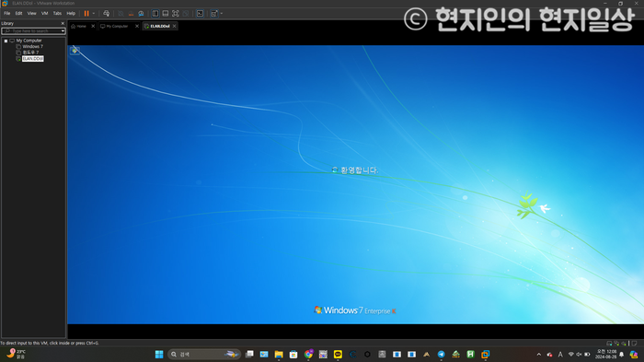The height and width of the screenshot is (362, 644).
Task: Close the ELAN.DDol tab
Action: 174,26
